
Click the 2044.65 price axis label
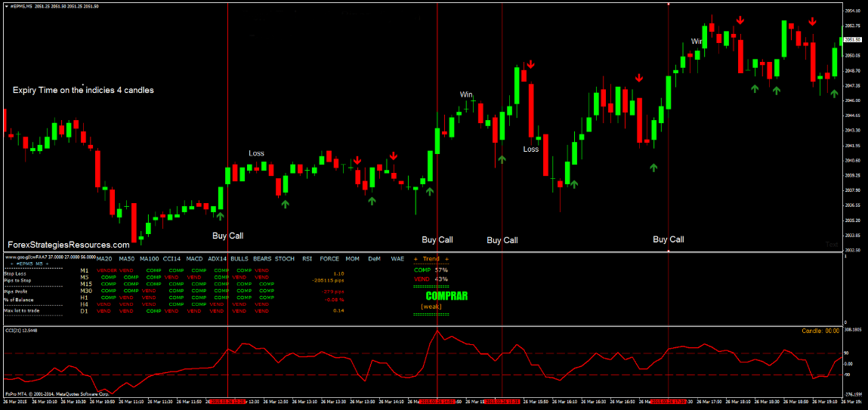tap(852, 116)
